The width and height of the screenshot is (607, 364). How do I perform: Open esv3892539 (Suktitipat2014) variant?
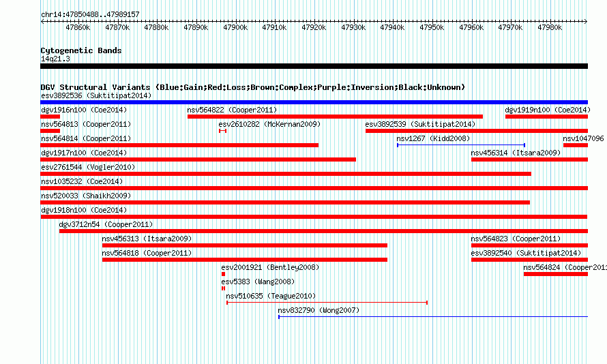[420, 124]
